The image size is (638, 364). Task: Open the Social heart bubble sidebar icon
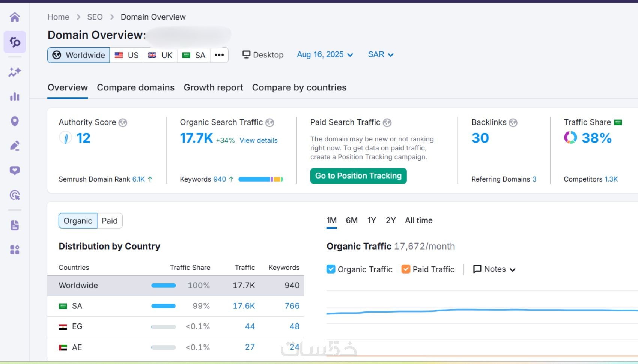pyautogui.click(x=15, y=170)
